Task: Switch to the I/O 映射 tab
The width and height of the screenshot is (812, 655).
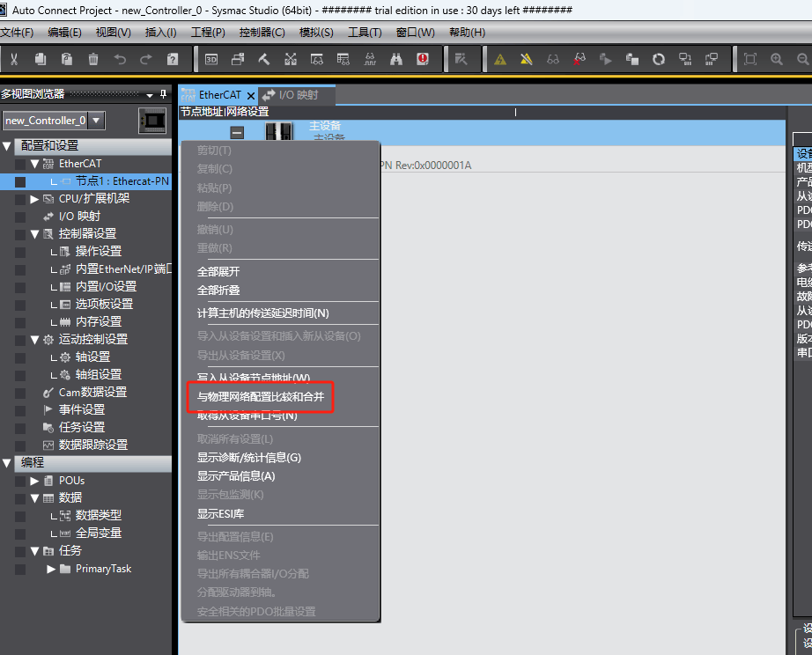Action: [x=298, y=95]
